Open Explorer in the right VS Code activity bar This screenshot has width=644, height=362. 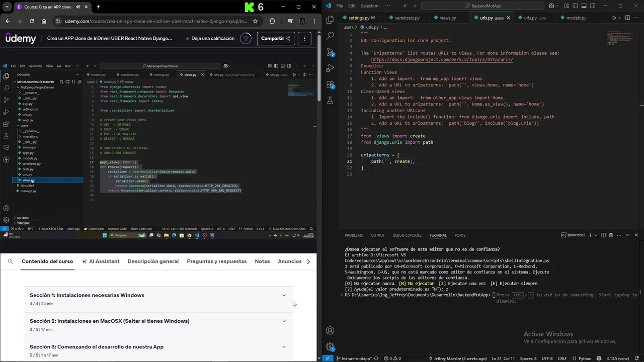pyautogui.click(x=330, y=20)
